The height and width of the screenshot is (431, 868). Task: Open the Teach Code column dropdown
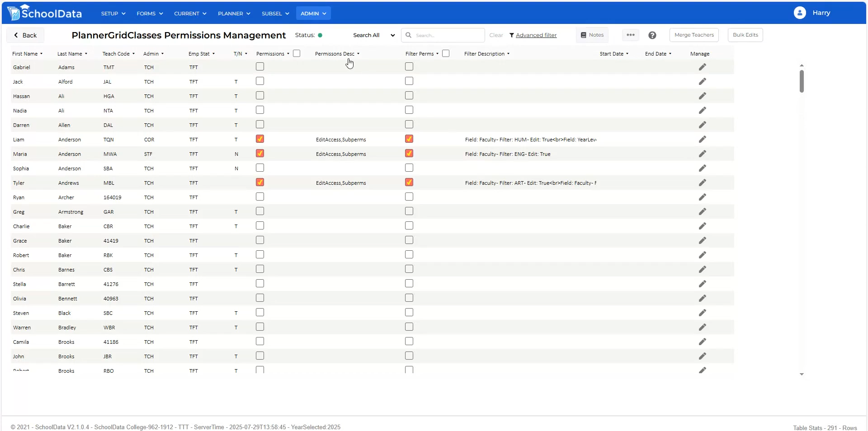click(x=133, y=54)
